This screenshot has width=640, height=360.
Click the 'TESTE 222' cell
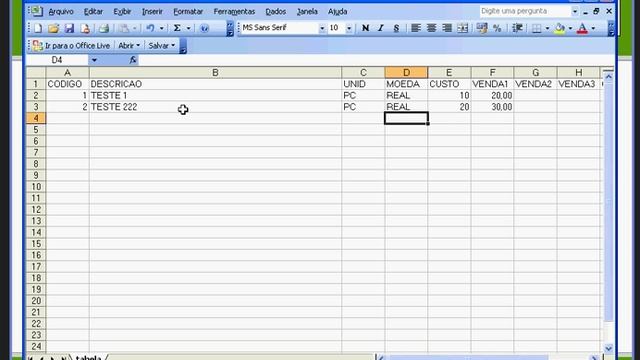[x=215, y=107]
